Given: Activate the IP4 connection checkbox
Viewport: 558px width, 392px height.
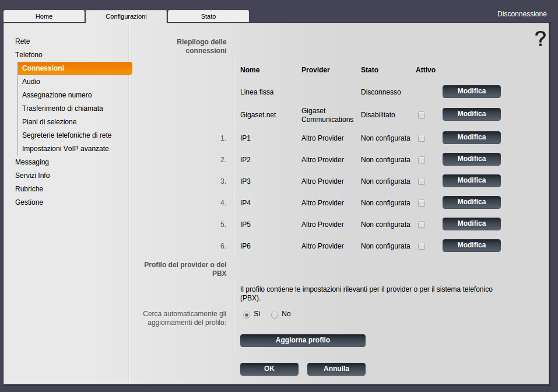Looking at the screenshot, I should coord(422,203).
